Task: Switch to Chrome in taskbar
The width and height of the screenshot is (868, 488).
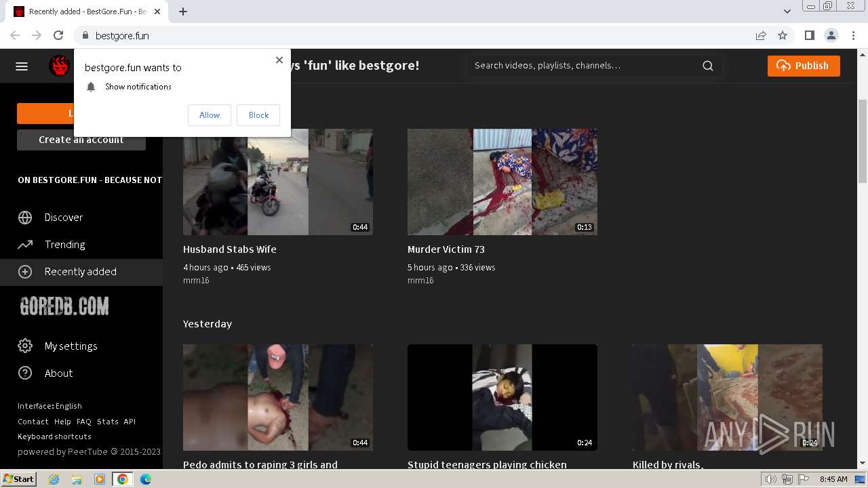Action: [x=123, y=479]
